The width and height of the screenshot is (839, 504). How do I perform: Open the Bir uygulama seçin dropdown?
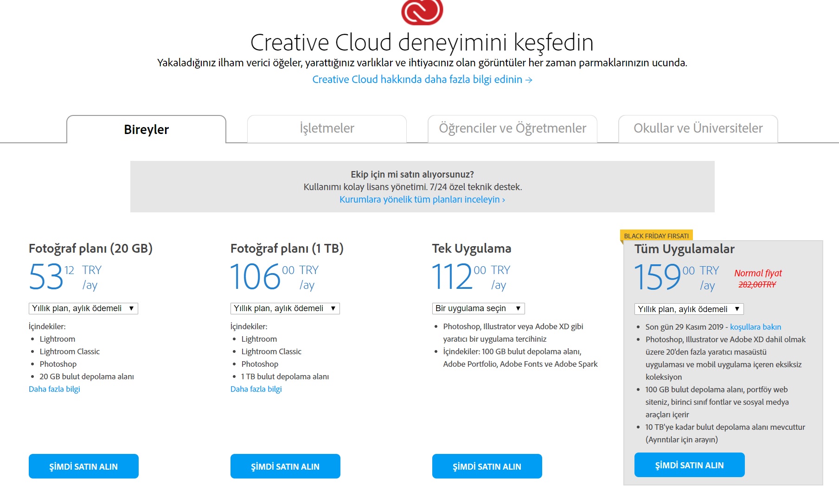(x=479, y=308)
